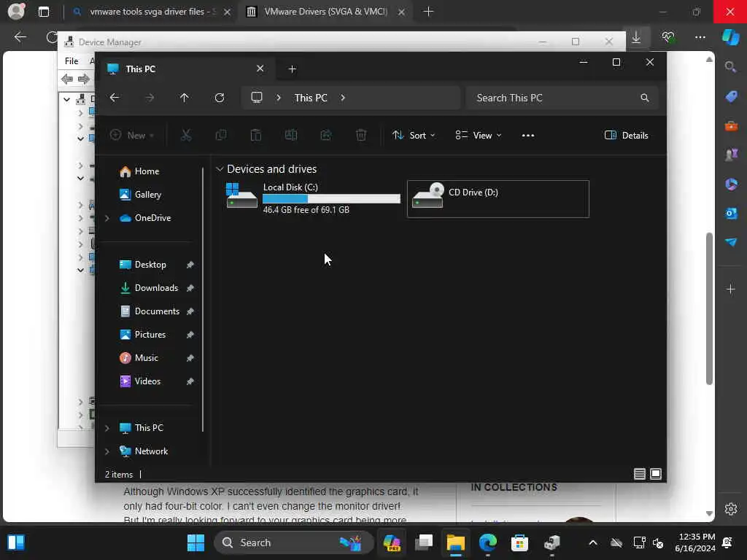Click chevron after This PC in address bar
Viewport: 747px width, 560px height.
pyautogui.click(x=343, y=98)
